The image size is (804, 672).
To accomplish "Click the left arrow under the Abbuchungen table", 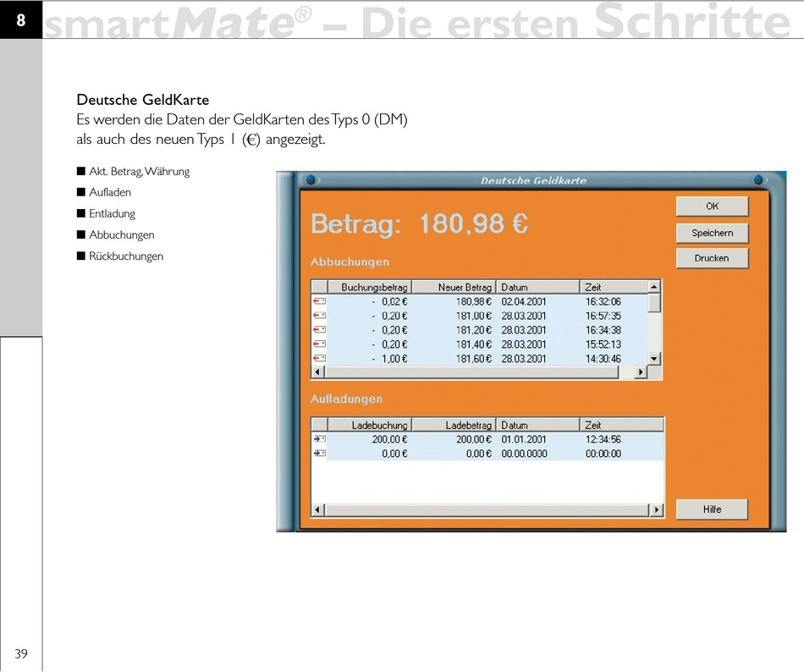I will pos(317,372).
